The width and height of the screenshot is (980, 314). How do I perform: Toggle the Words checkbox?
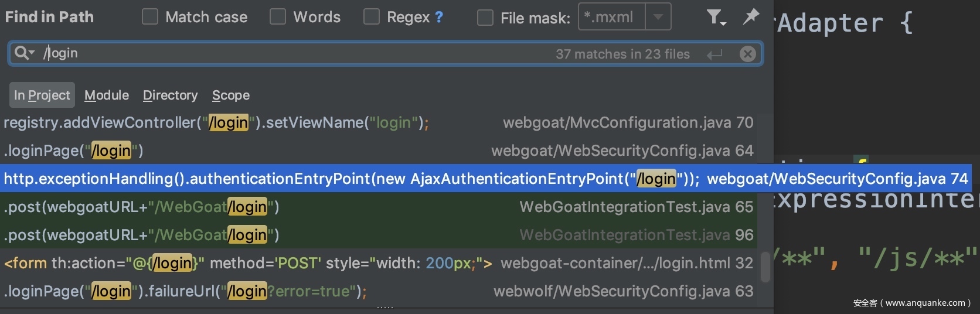[278, 17]
